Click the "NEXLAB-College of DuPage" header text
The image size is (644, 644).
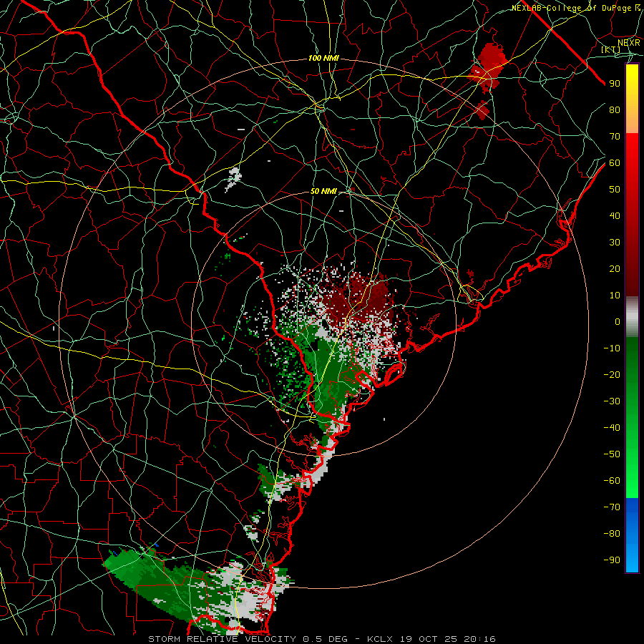pos(572,8)
